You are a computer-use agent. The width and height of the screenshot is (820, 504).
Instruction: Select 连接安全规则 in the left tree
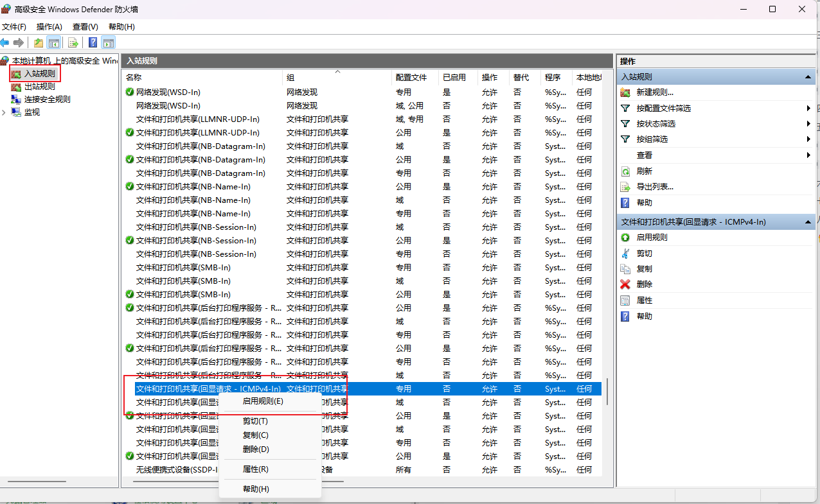[x=48, y=100]
